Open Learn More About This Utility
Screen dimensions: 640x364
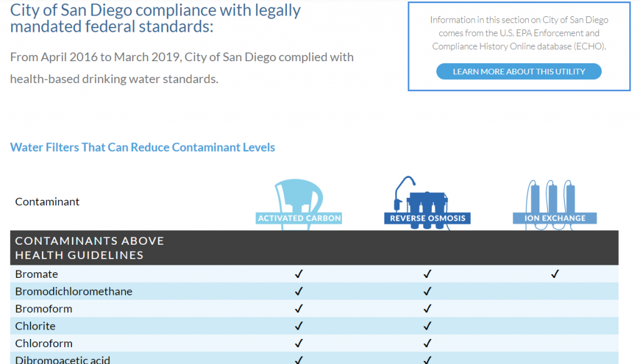coord(519,71)
